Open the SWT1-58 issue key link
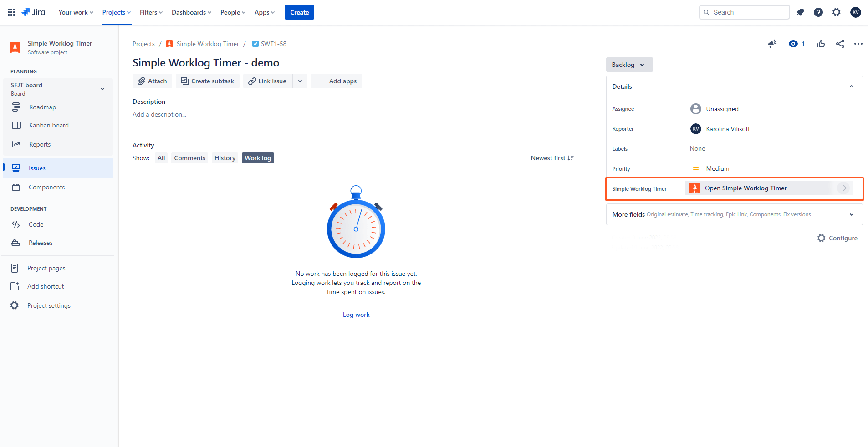 [x=274, y=44]
